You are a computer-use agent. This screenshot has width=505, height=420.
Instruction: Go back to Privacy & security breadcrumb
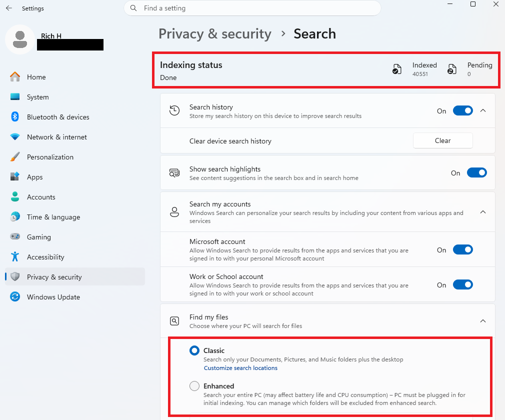[215, 34]
